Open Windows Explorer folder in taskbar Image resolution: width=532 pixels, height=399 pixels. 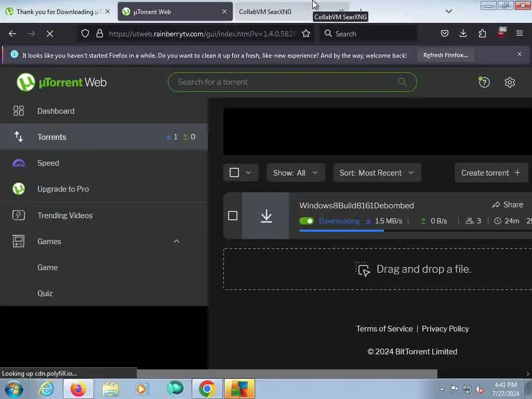pyautogui.click(x=111, y=389)
